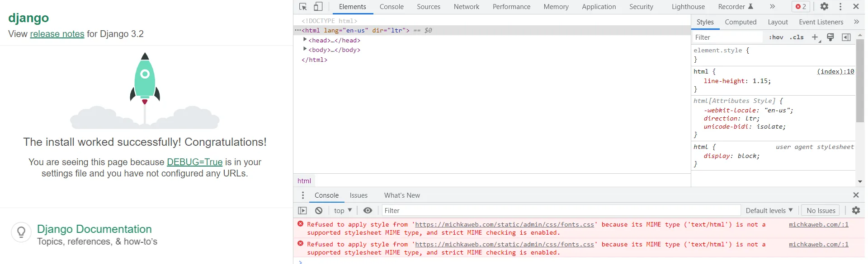Edit the line-height value 1.15
This screenshot has height=264, width=868.
[760, 81]
